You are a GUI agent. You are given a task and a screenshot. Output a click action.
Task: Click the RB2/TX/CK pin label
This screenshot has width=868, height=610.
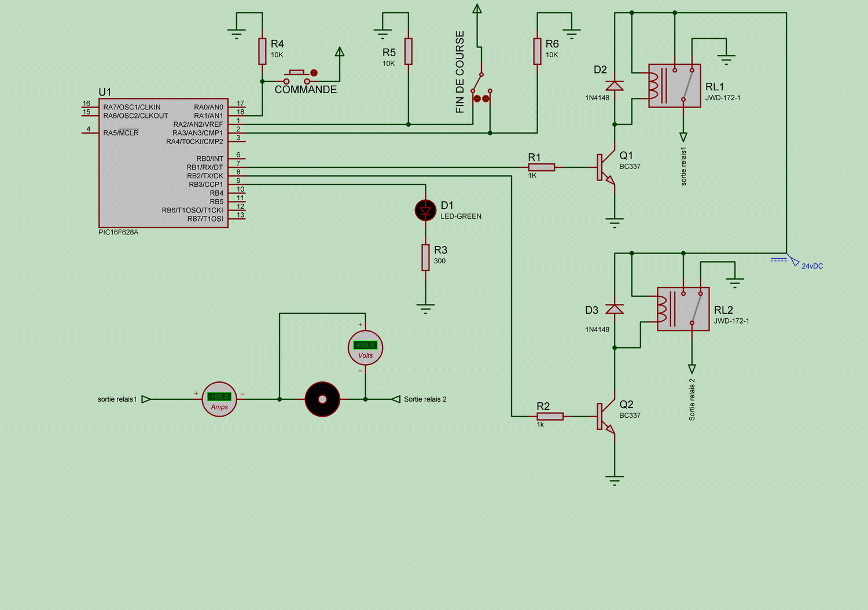[204, 176]
